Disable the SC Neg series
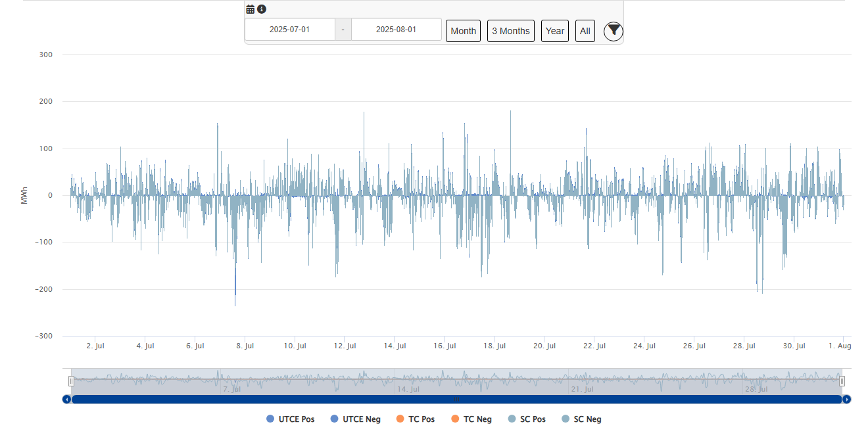The width and height of the screenshot is (868, 439). pos(581,419)
